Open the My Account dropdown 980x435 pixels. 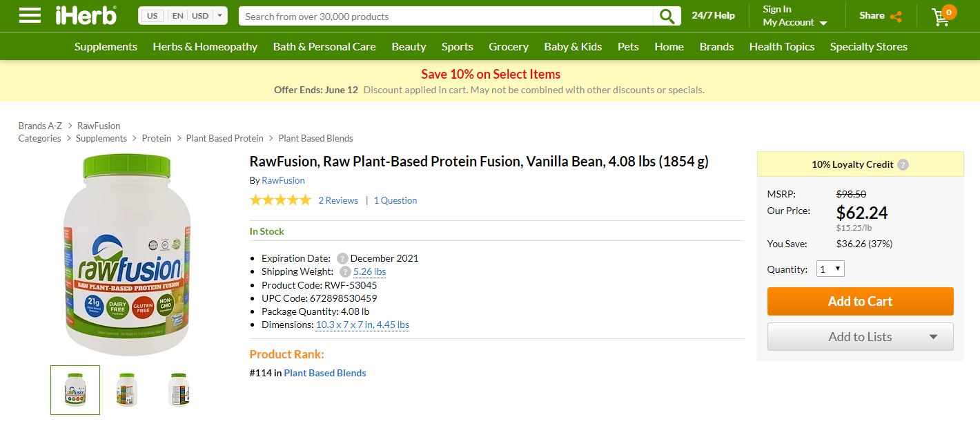point(795,22)
